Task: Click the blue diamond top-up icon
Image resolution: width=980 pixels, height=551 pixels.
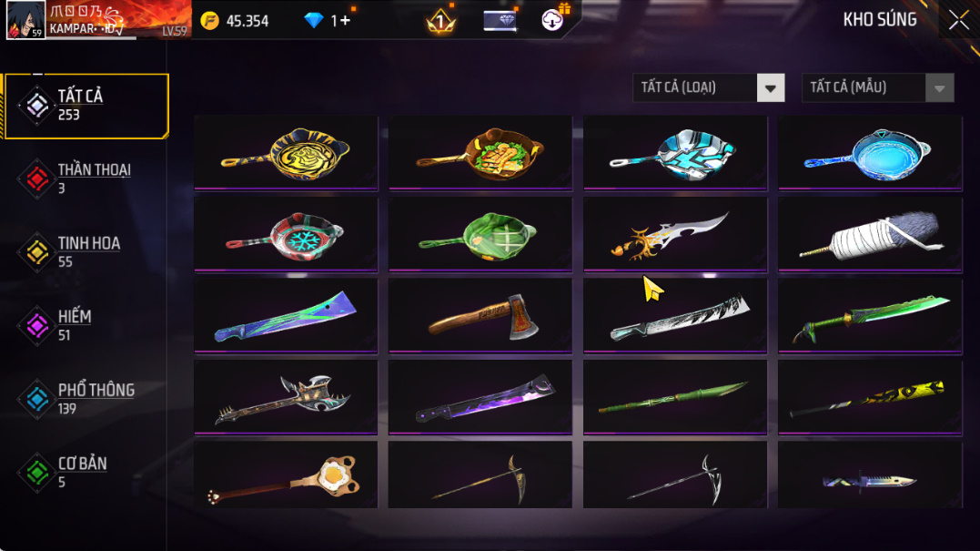Action: pos(313,21)
